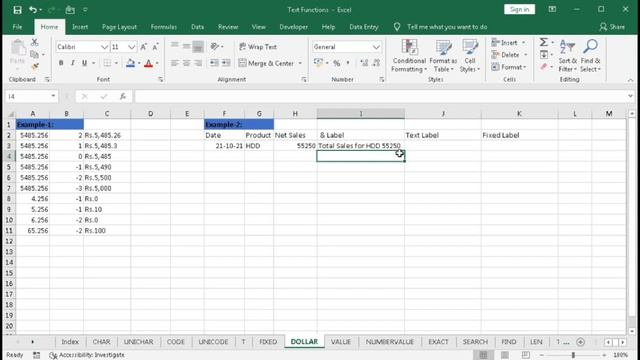Switch to the Insert ribbon tab

click(x=80, y=27)
